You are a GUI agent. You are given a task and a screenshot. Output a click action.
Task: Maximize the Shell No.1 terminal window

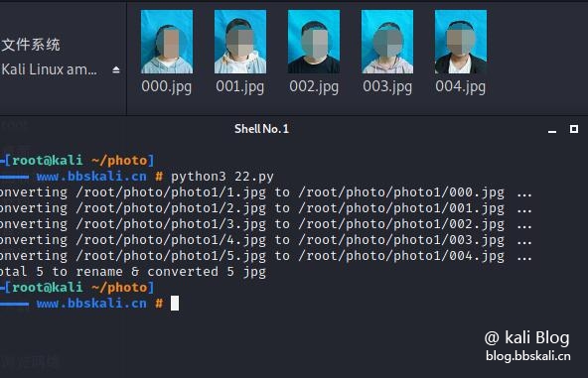pos(574,129)
